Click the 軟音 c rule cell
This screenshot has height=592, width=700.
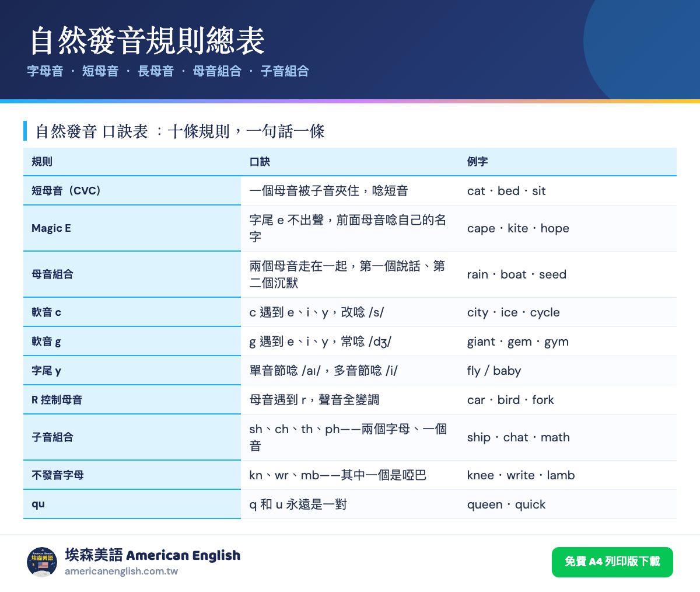132,312
